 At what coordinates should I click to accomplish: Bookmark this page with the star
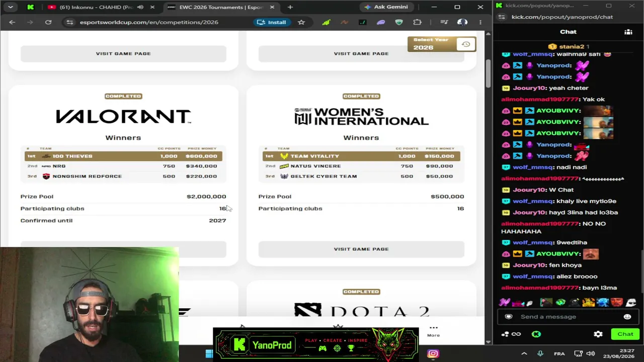tap(301, 22)
